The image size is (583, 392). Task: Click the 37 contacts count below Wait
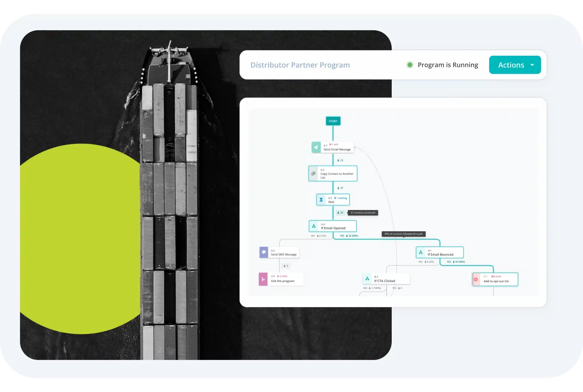(x=340, y=213)
